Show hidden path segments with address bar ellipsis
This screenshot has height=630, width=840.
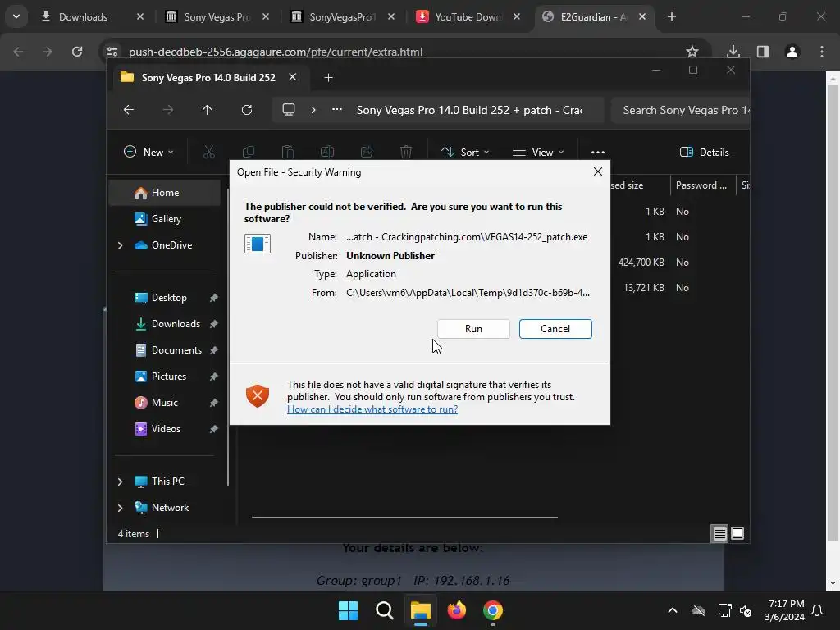coord(337,110)
